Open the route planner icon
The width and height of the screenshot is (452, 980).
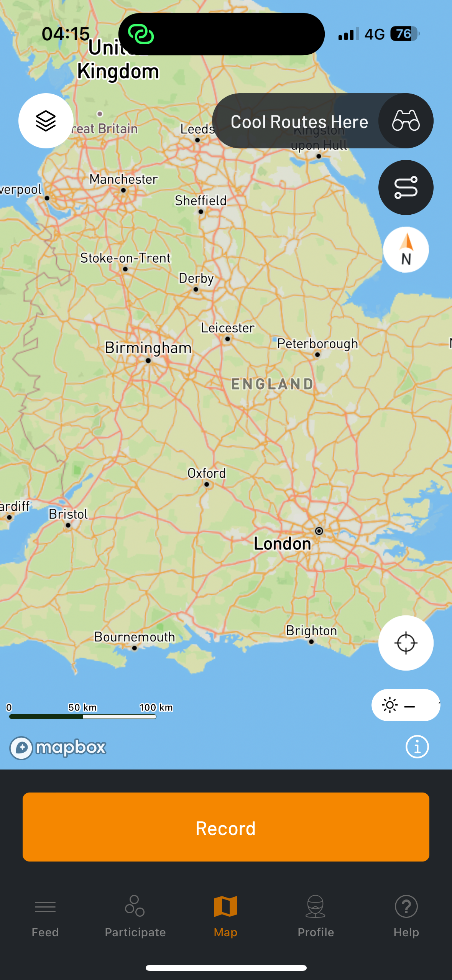click(406, 187)
